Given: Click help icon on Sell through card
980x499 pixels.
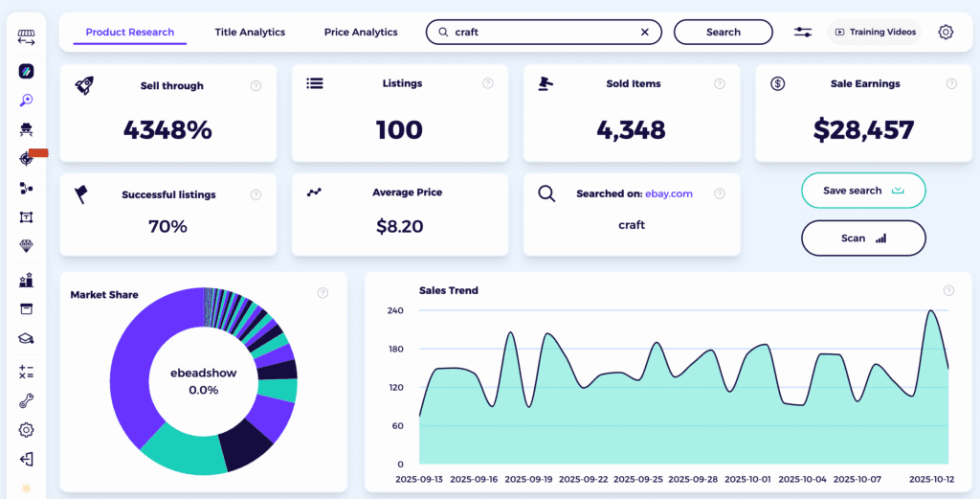Looking at the screenshot, I should (x=256, y=85).
